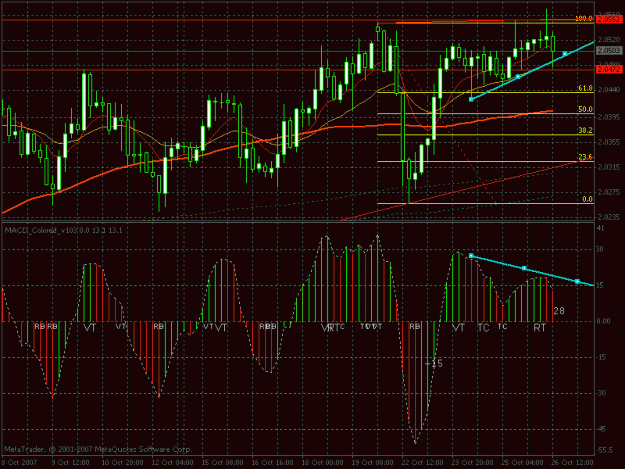
Task: Click the 0.00 value on MACD scale
Action: click(603, 321)
